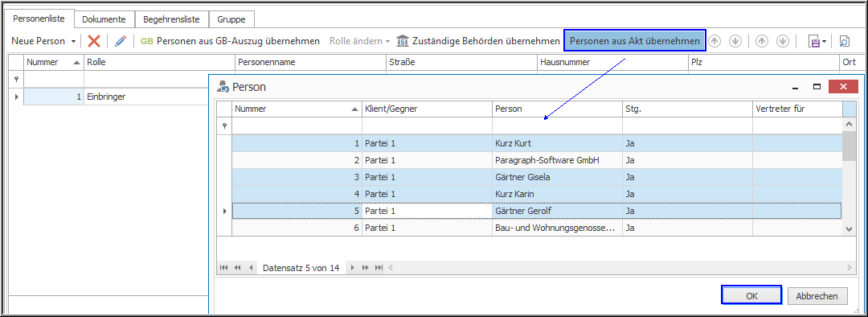The image size is (868, 317).
Task: Click Klient/Gegner column header
Action: point(427,109)
